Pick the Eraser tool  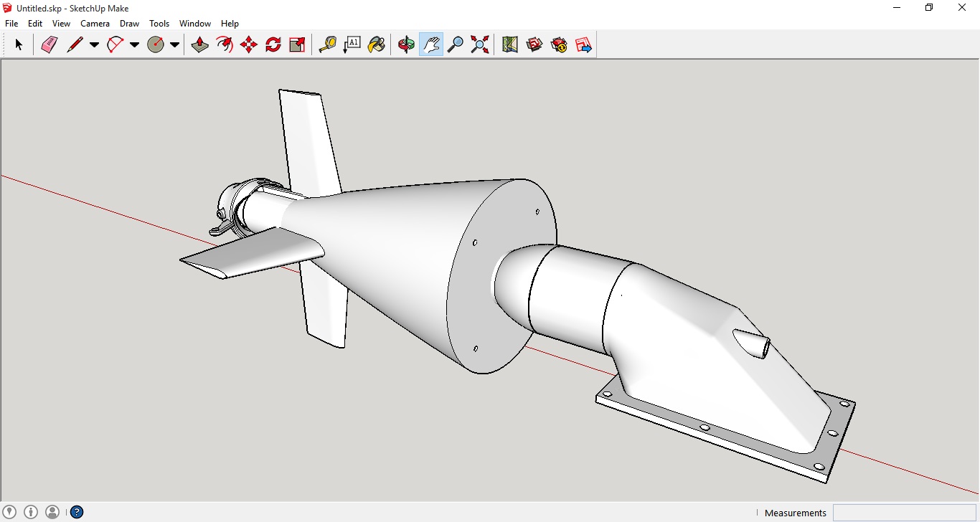49,45
